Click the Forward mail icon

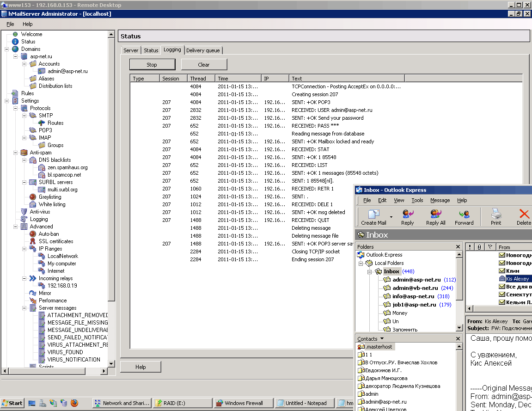tap(464, 214)
